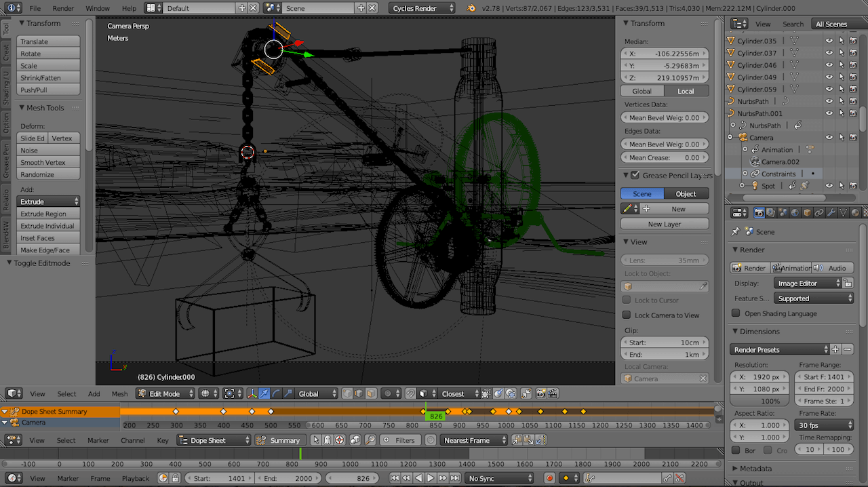868x487 pixels.
Task: Open the Object properties cube tab icon
Action: pyautogui.click(x=807, y=213)
